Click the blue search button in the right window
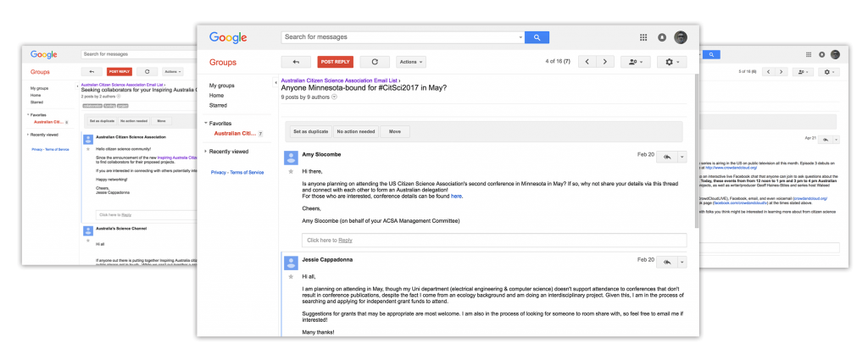Image resolution: width=868 pixels, height=360 pixels. 711,54
